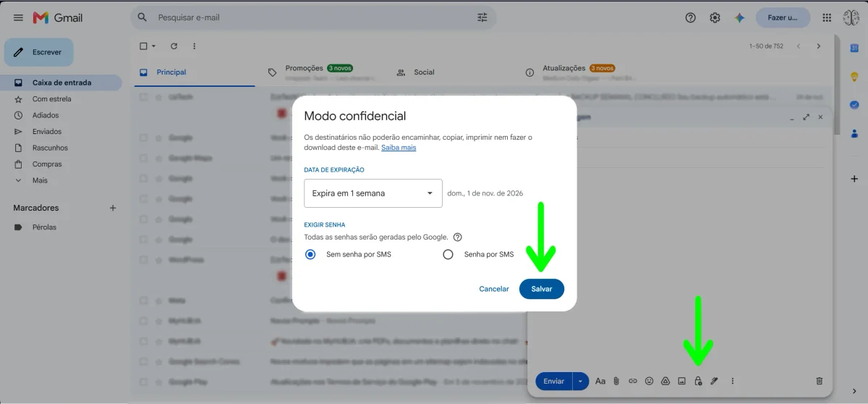868x404 pixels.
Task: Expand the send options arrow beside Enviar
Action: click(x=581, y=381)
